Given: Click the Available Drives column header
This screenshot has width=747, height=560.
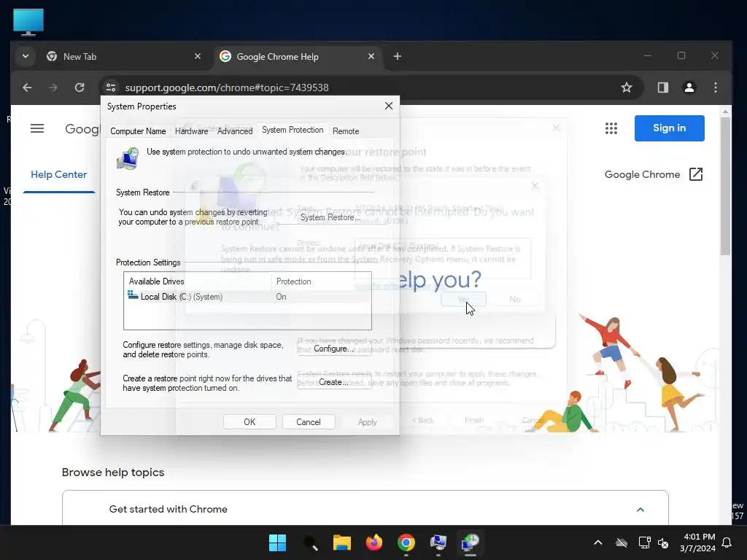Looking at the screenshot, I should coord(198,281).
